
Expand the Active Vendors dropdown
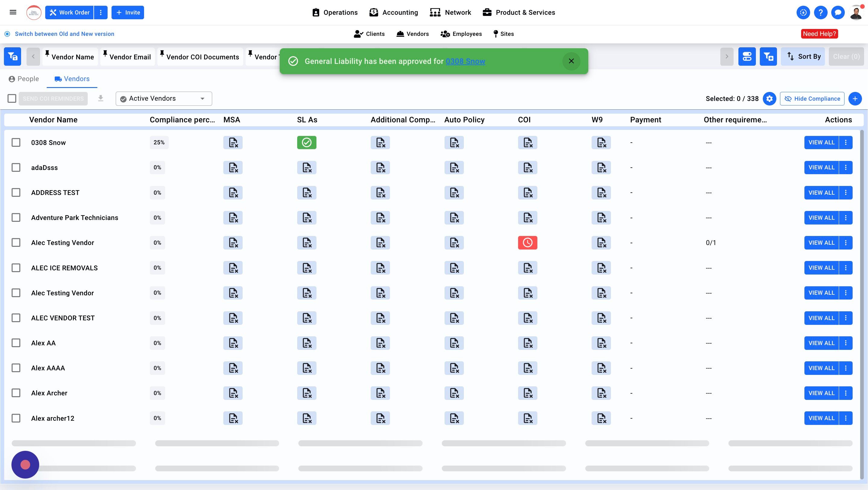pyautogui.click(x=164, y=99)
